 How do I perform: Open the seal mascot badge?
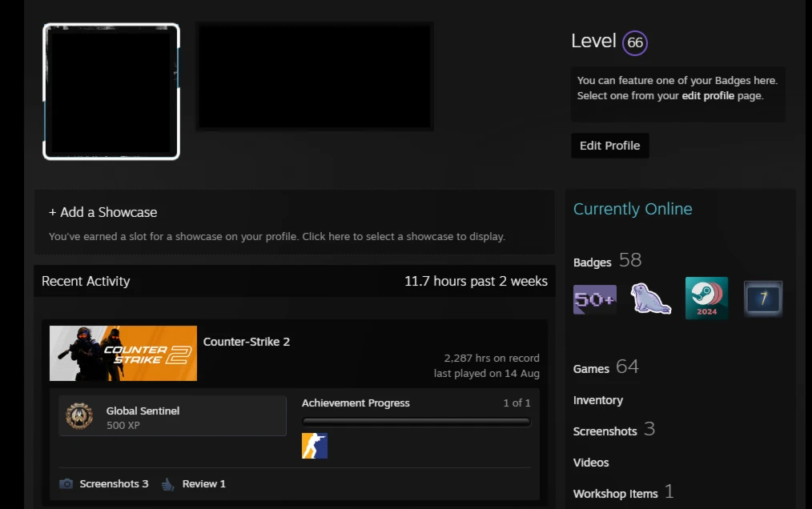click(x=651, y=299)
